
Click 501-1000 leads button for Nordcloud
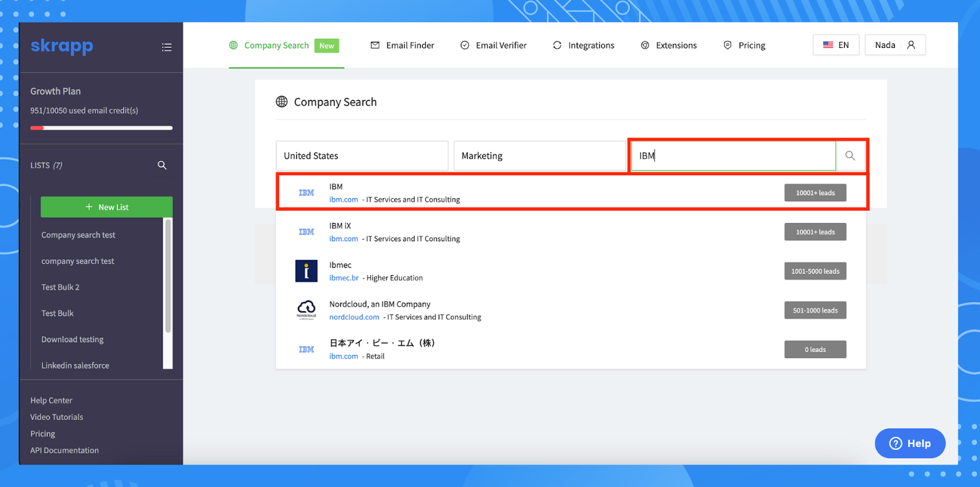[x=815, y=311]
